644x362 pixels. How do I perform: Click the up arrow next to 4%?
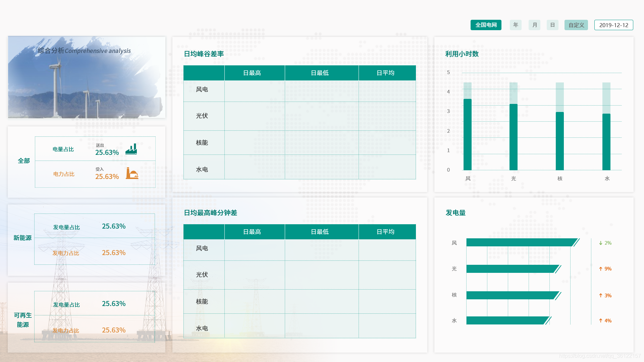click(601, 321)
